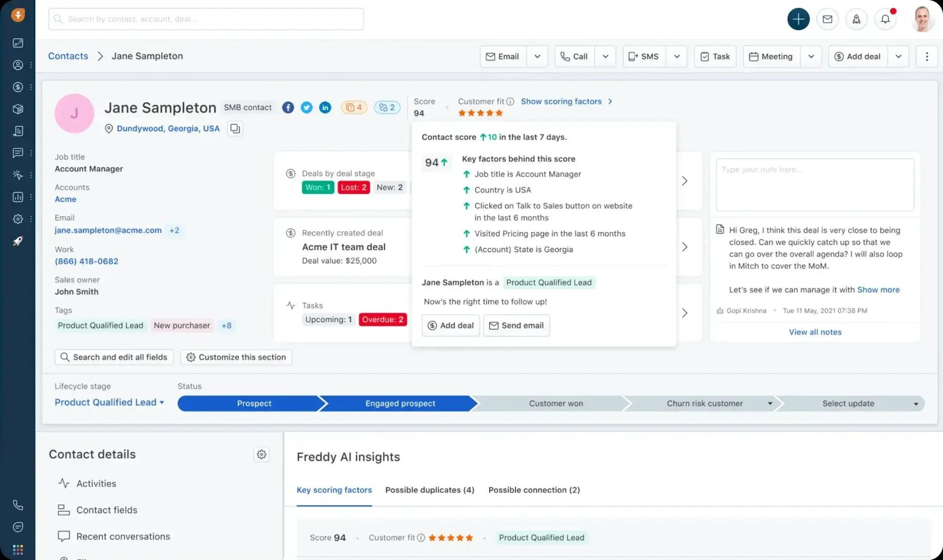Expand the Email button dropdown arrow
The image size is (943, 560).
537,56
